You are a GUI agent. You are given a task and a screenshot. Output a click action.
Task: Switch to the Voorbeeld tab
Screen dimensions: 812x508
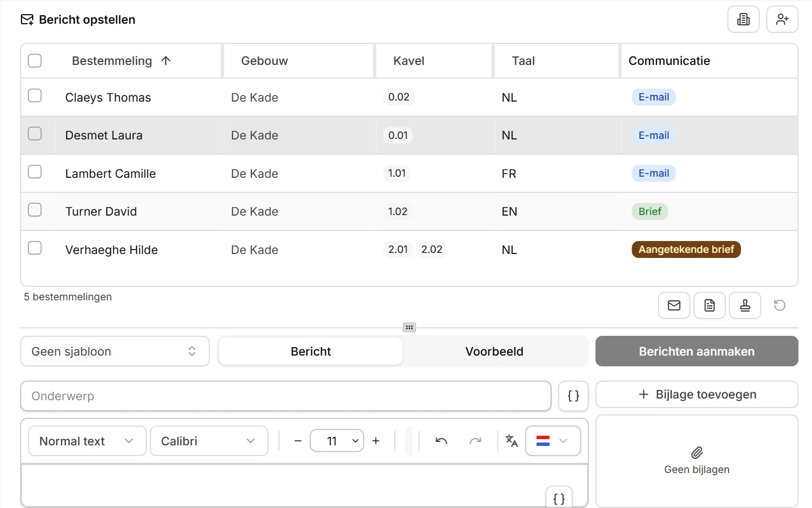(495, 351)
